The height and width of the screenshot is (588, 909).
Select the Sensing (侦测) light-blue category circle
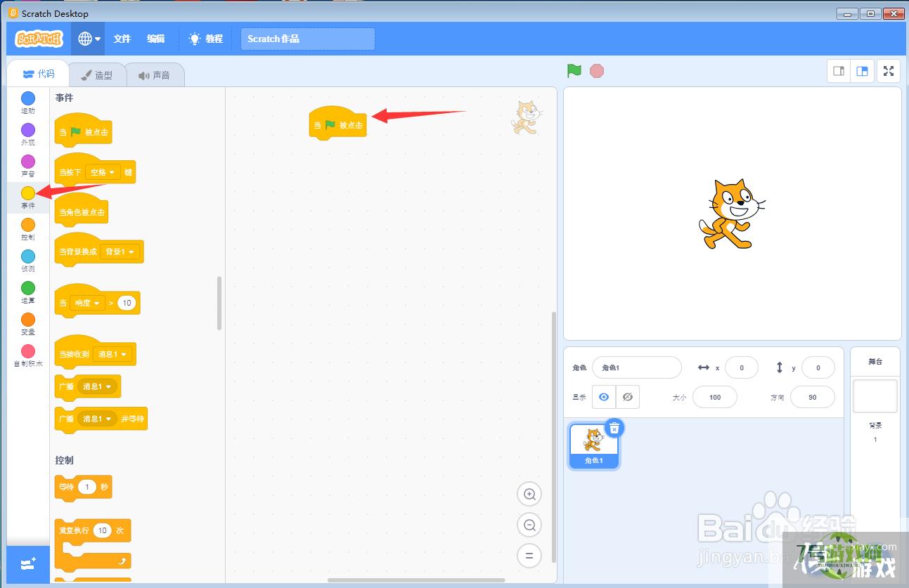point(28,256)
